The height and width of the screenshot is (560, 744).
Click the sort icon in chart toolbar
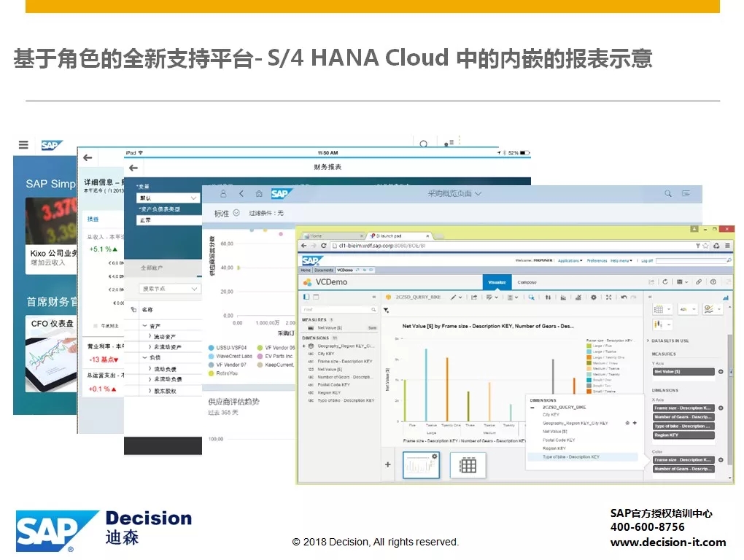548,297
